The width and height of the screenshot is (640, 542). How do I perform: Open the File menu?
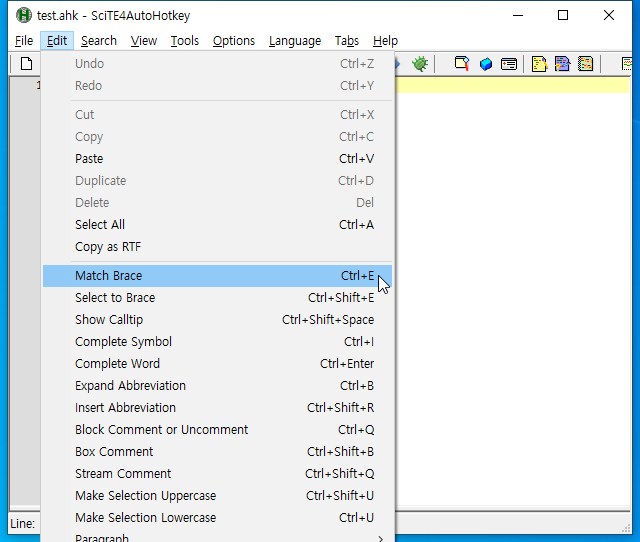[x=24, y=41]
